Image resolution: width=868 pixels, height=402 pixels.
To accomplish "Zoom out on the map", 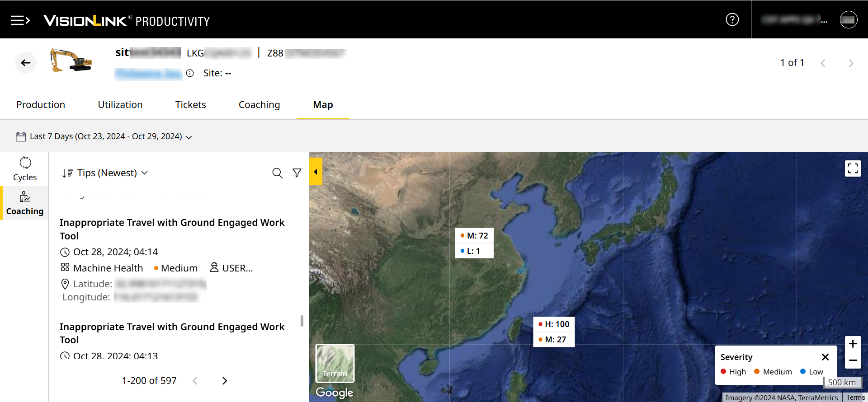I will point(853,360).
